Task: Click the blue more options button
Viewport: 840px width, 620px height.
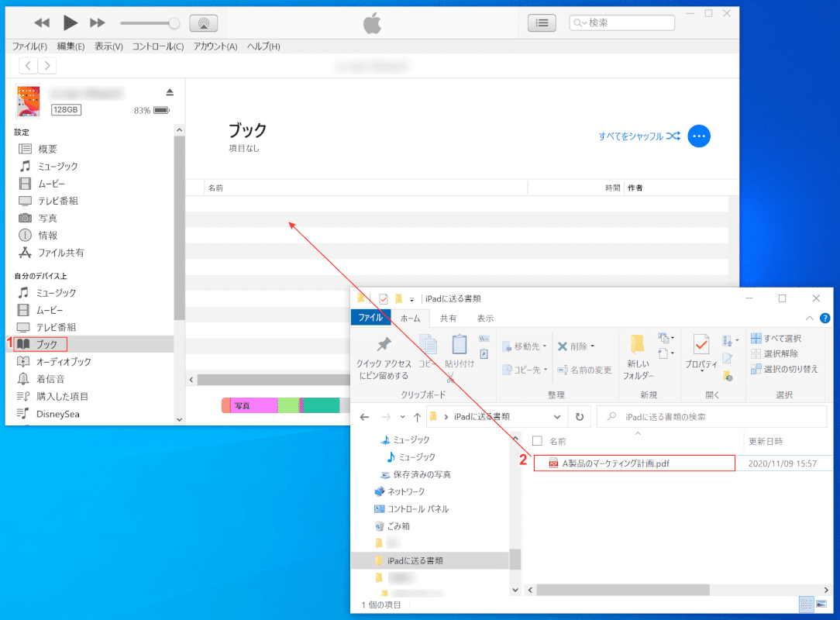Action: coord(698,136)
